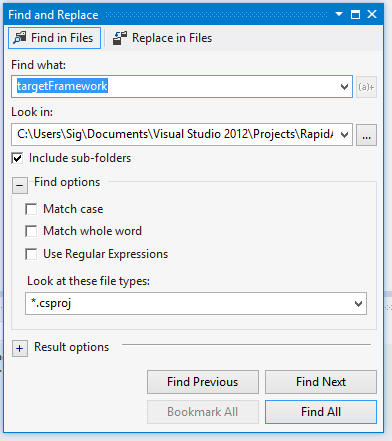
Task: Enable Match whole word option
Action: 31,231
